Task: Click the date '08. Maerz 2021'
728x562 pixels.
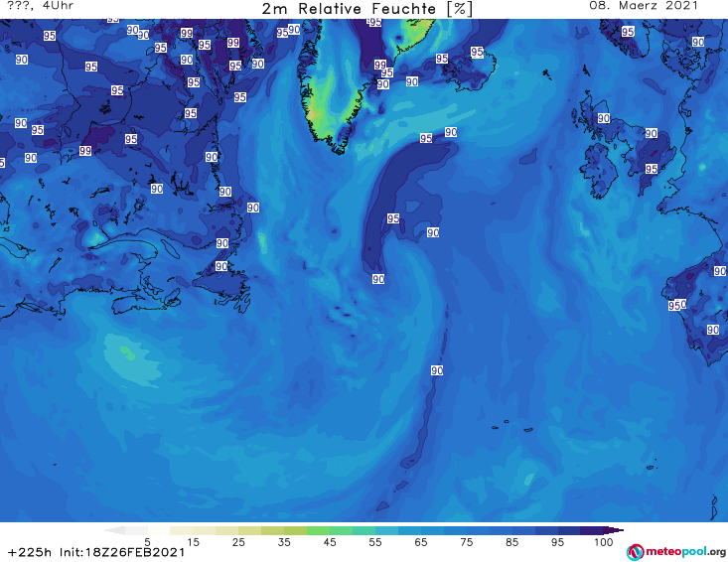Action: pos(644,6)
